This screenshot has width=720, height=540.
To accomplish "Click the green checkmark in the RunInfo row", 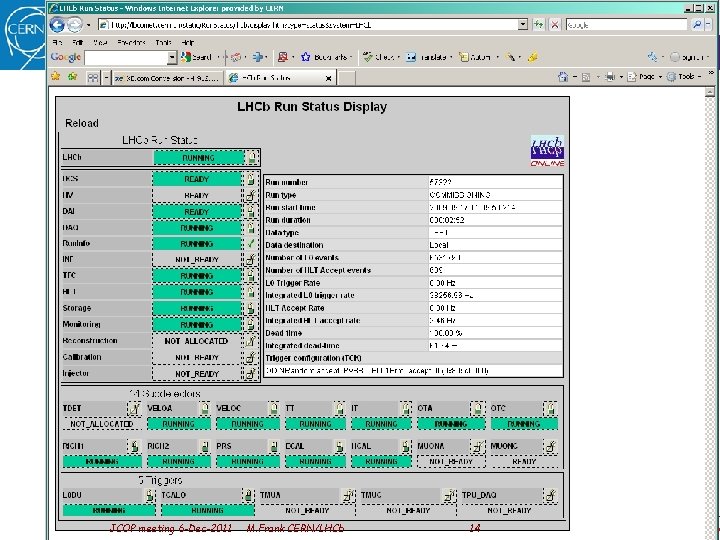I will pyautogui.click(x=252, y=244).
